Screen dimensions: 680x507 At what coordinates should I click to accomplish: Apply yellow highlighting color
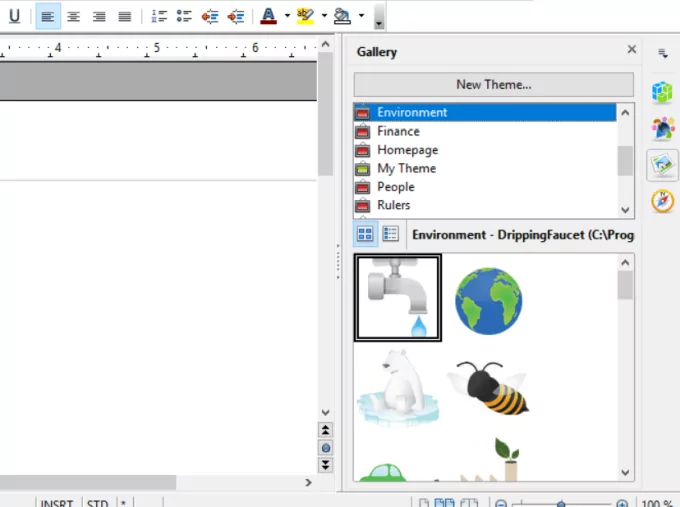(305, 16)
